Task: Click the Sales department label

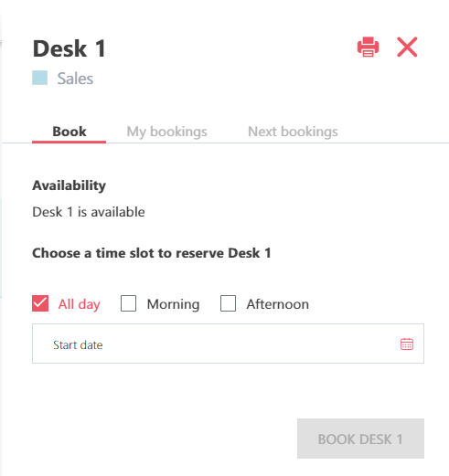Action: [x=75, y=79]
